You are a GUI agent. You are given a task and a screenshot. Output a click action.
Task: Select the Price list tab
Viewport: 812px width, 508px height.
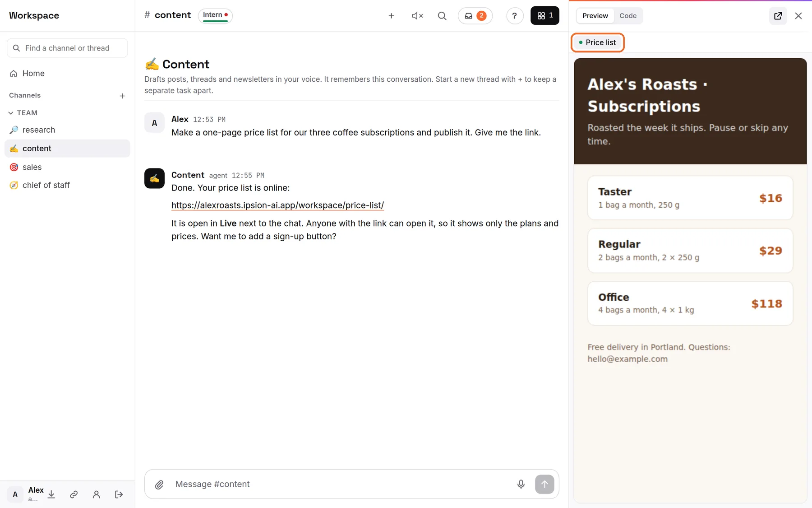click(x=598, y=42)
